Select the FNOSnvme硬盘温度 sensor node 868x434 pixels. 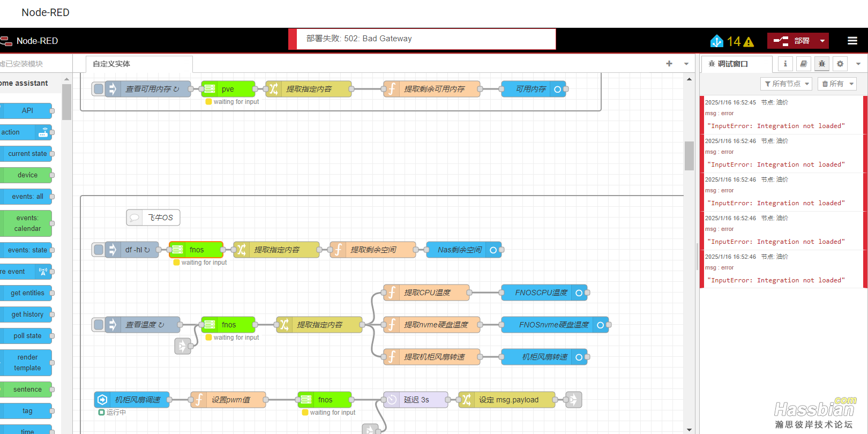[555, 325]
